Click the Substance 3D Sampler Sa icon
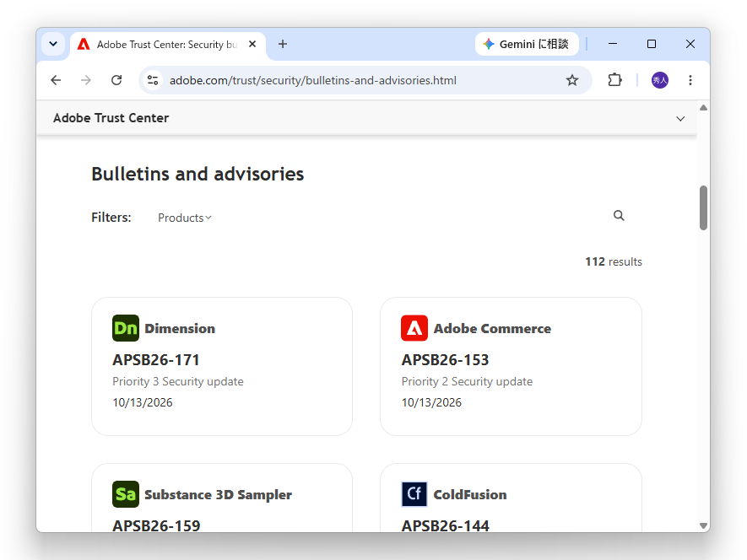This screenshot has width=747, height=560. click(x=126, y=494)
